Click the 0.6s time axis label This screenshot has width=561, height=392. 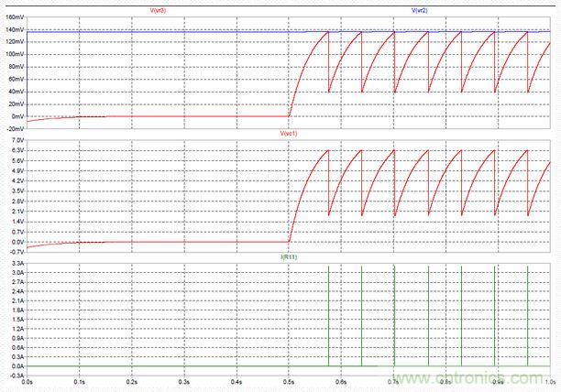point(341,379)
